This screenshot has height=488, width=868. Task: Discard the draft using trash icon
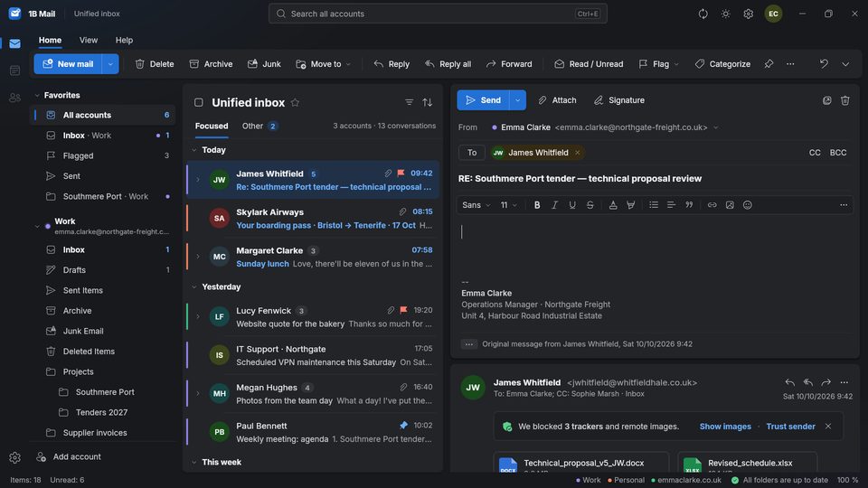[844, 100]
